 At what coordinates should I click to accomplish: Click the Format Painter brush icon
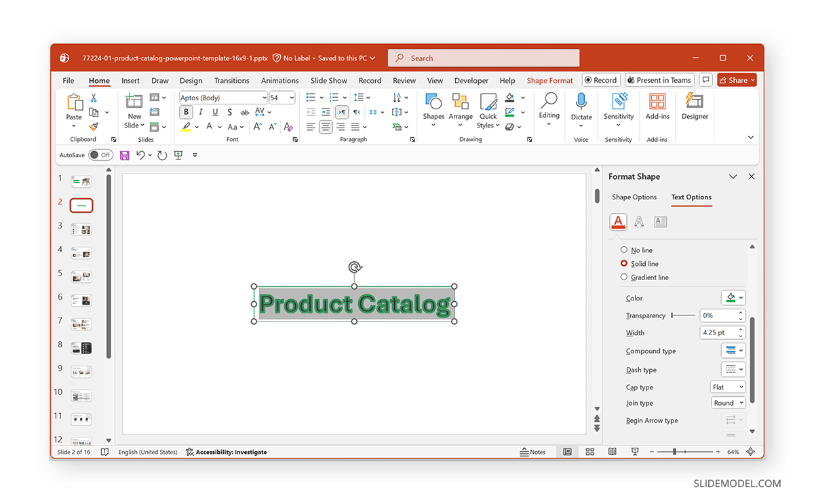click(94, 126)
